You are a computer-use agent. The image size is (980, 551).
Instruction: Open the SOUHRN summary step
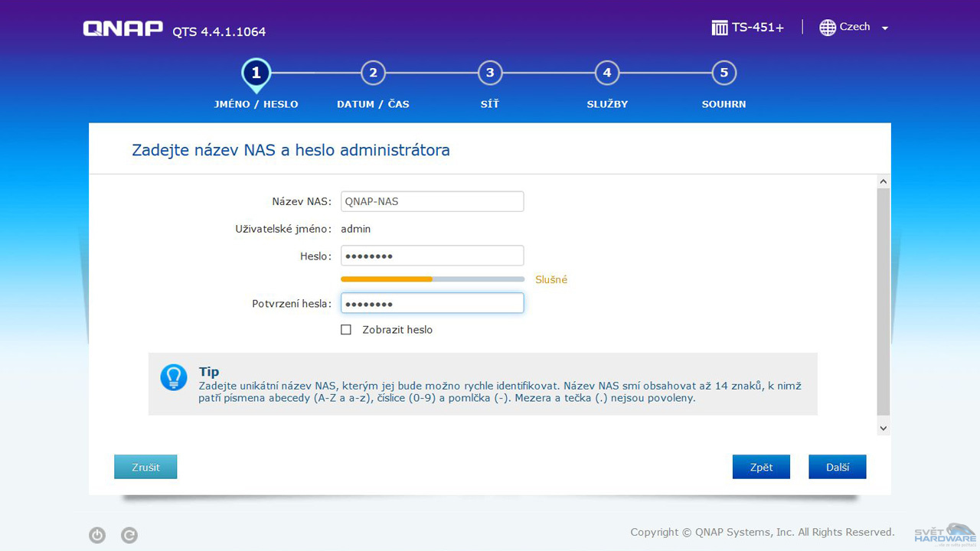(x=724, y=72)
